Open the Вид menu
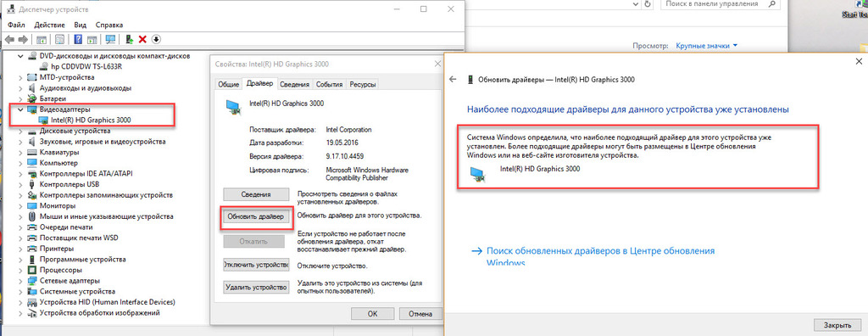The height and width of the screenshot is (336, 868). tap(81, 25)
